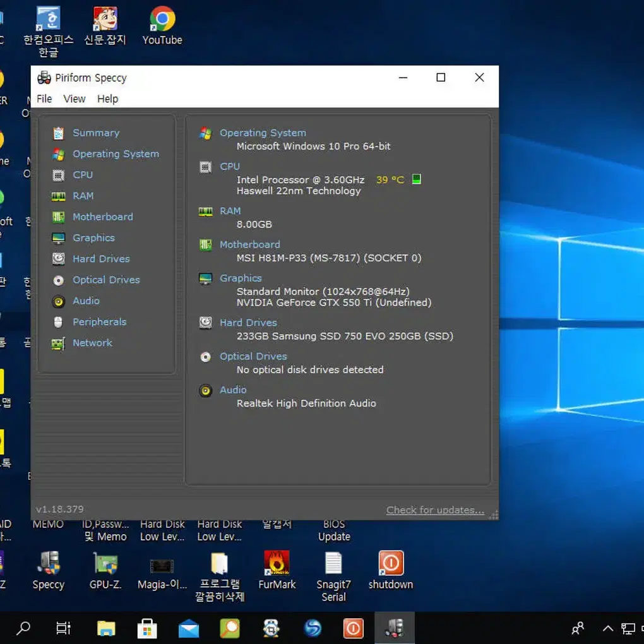Select Audio in the left sidebar
The image size is (644, 644).
(86, 301)
